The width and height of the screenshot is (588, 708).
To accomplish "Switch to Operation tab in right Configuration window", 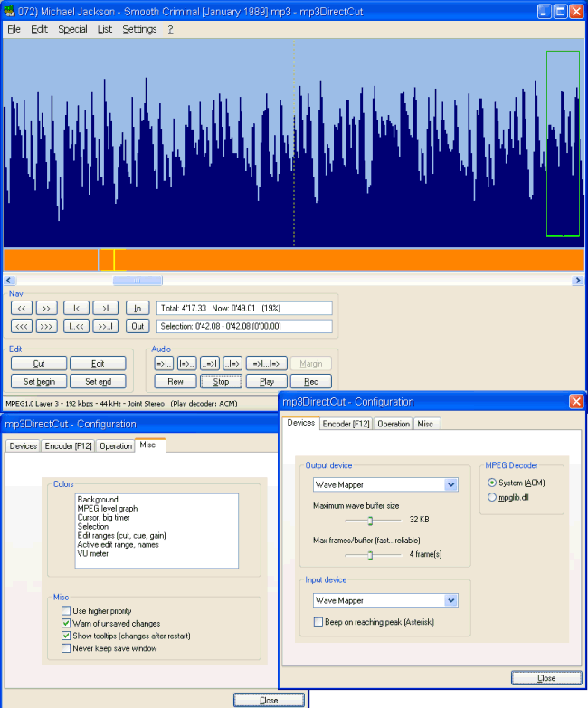I will 394,424.
